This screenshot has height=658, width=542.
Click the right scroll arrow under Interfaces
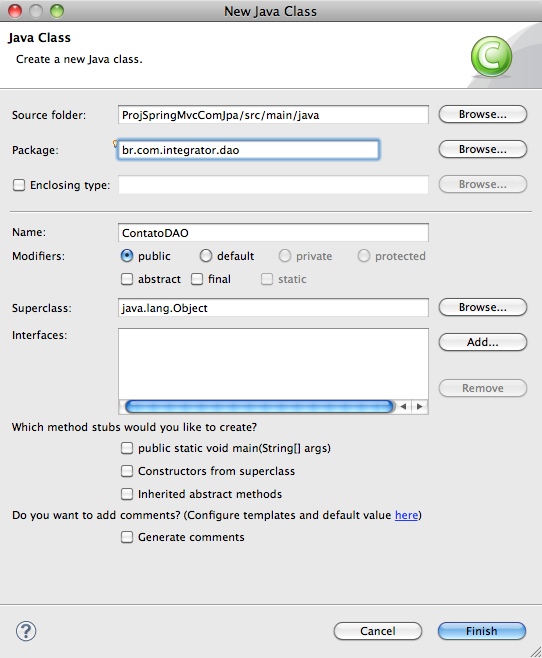(x=420, y=406)
